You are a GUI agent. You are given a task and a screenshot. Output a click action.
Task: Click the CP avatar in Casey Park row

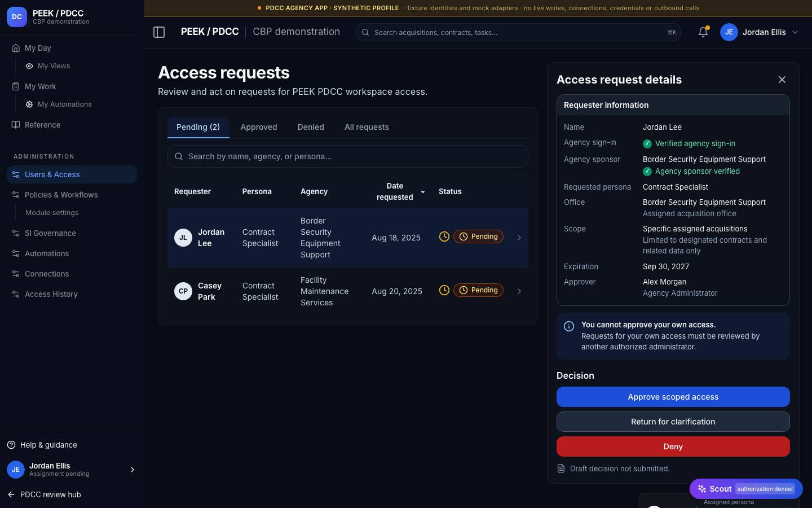(x=183, y=291)
